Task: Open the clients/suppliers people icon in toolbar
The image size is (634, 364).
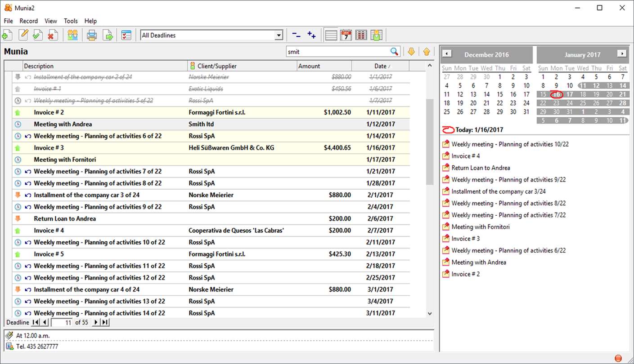Action: coord(73,35)
